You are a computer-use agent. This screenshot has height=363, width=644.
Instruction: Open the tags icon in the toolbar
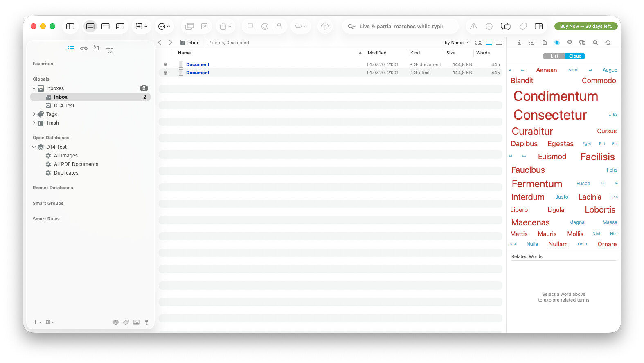523,26
